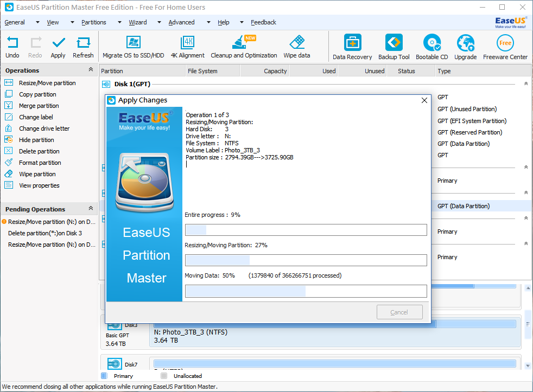The image size is (533, 392).
Task: Click the Hide partition operation icon
Action: click(x=9, y=139)
